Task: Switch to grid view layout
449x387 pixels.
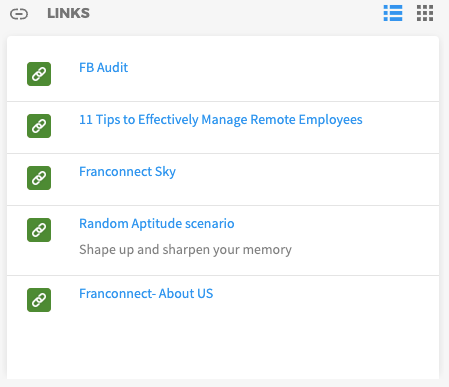Action: (425, 13)
